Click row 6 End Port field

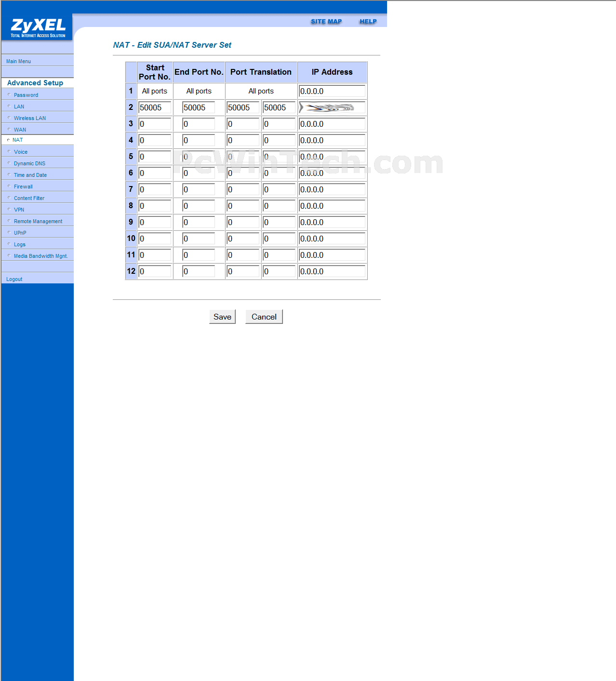point(199,173)
